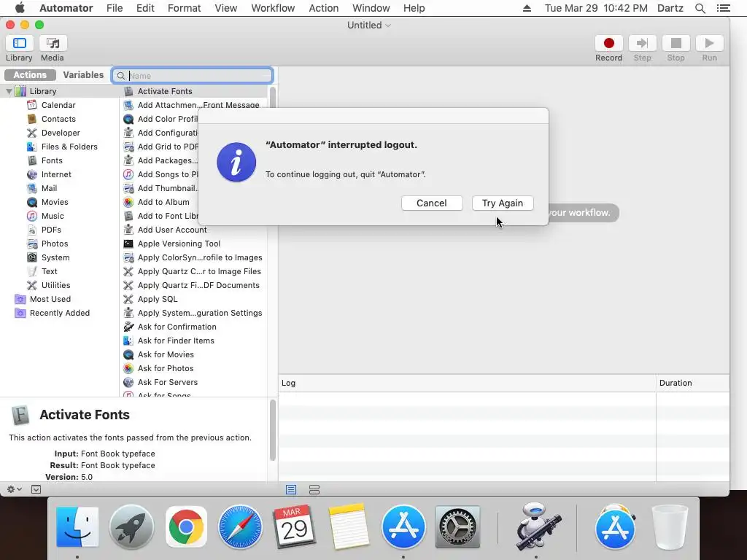The image size is (747, 560).
Task: Select the Apply SQL action
Action: 158,298
